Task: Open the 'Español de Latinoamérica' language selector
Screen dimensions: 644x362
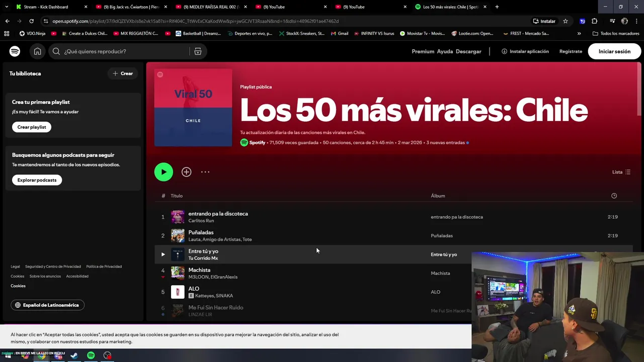Action: [x=47, y=305]
